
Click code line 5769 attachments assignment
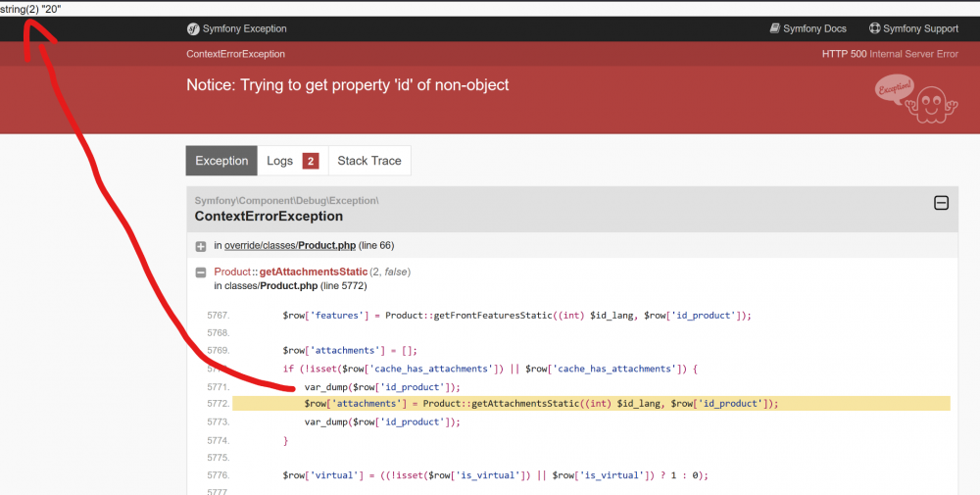click(350, 351)
